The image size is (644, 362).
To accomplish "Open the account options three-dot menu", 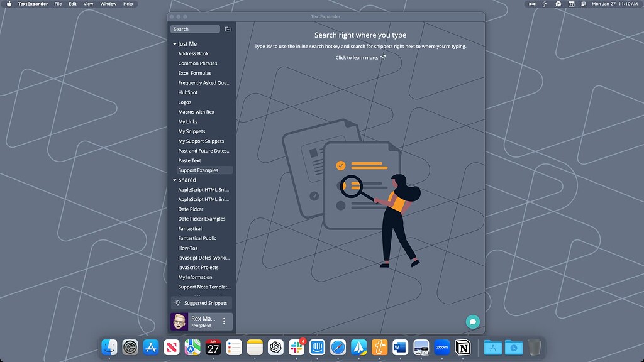I will [224, 321].
